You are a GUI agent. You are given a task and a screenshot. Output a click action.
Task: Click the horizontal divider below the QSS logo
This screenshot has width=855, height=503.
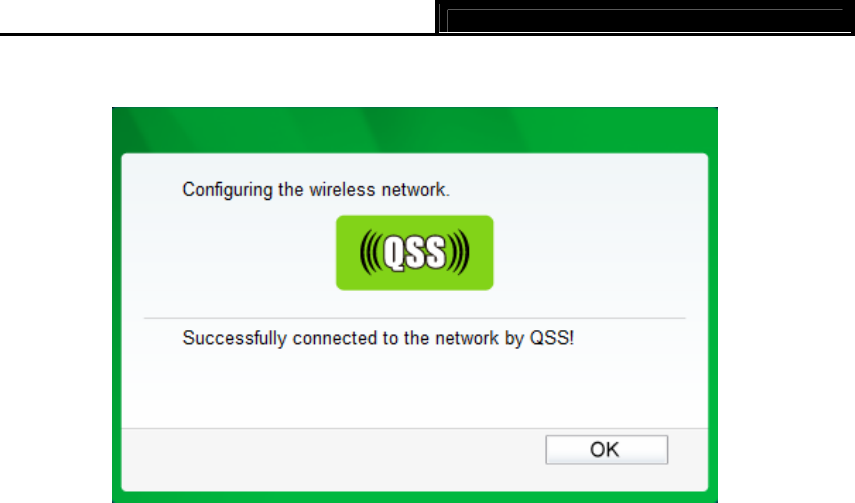[x=414, y=318]
